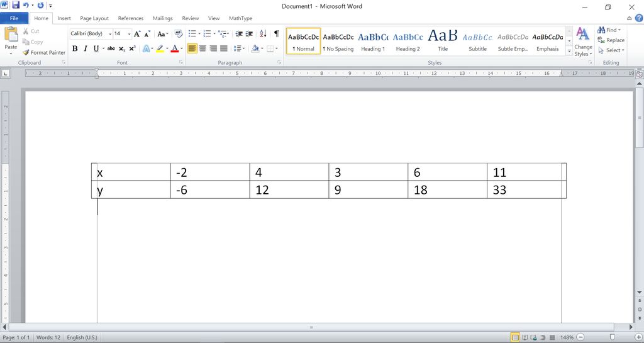644x343 pixels.
Task: Toggle paragraph marks display
Action: 277,34
